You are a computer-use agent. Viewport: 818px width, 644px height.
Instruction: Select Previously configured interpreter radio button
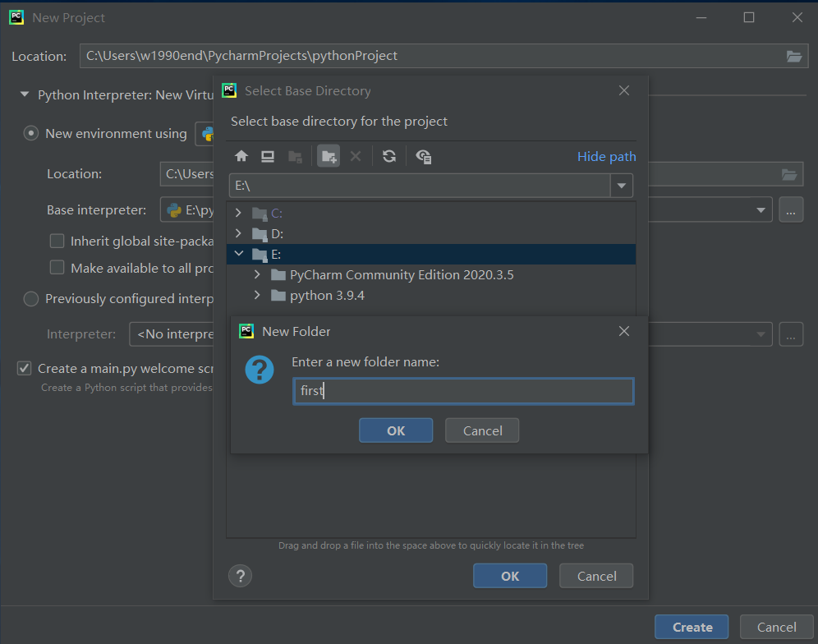[31, 299]
